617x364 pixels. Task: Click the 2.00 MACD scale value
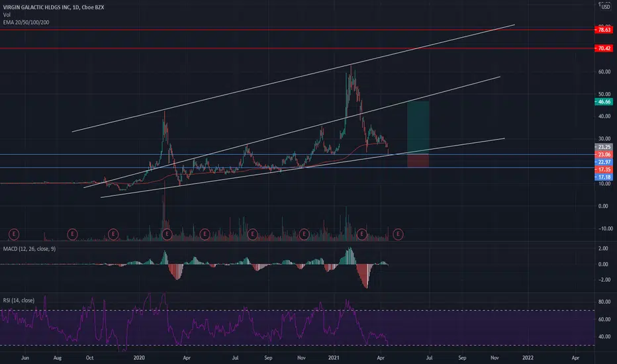603,248
